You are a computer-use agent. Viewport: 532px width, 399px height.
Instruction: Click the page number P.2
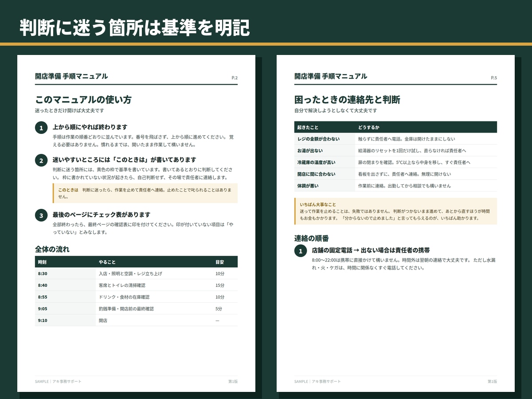pos(235,78)
